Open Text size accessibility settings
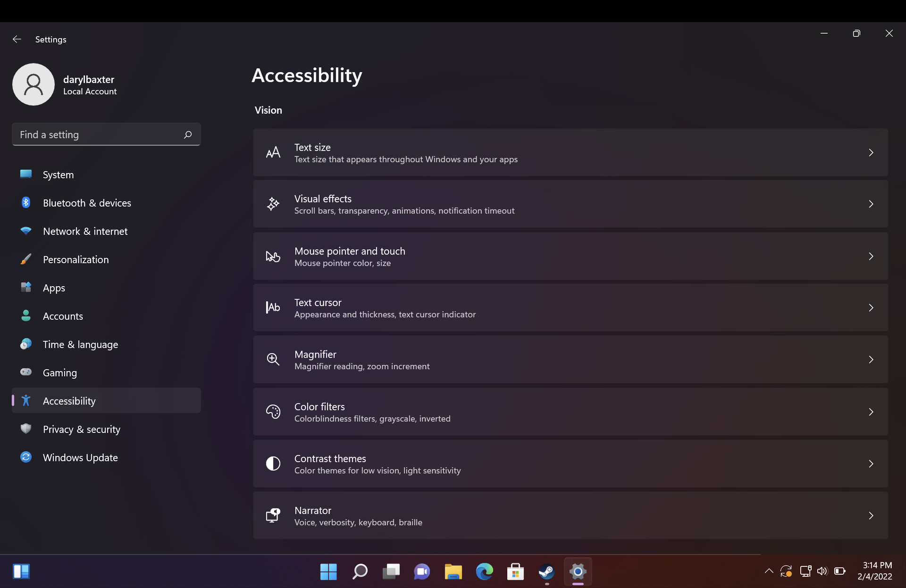Viewport: 906px width, 588px height. 570,152
